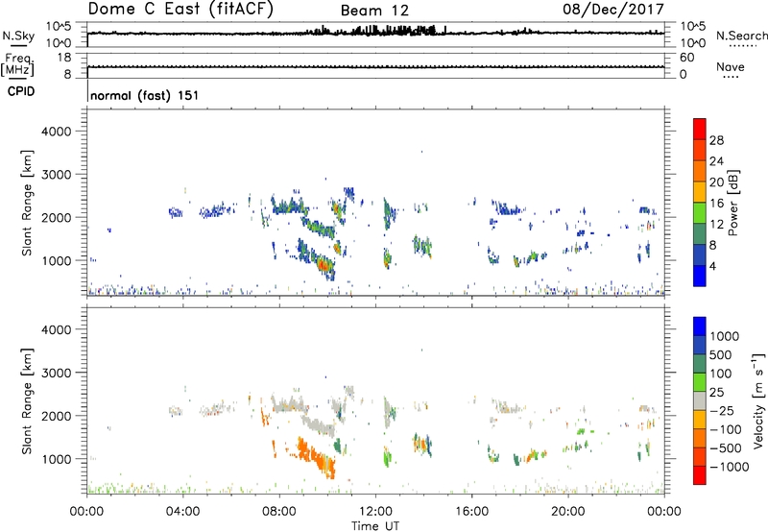The width and height of the screenshot is (768, 532).
Task: Click the "16:00" time tick label
Action: pos(471,512)
